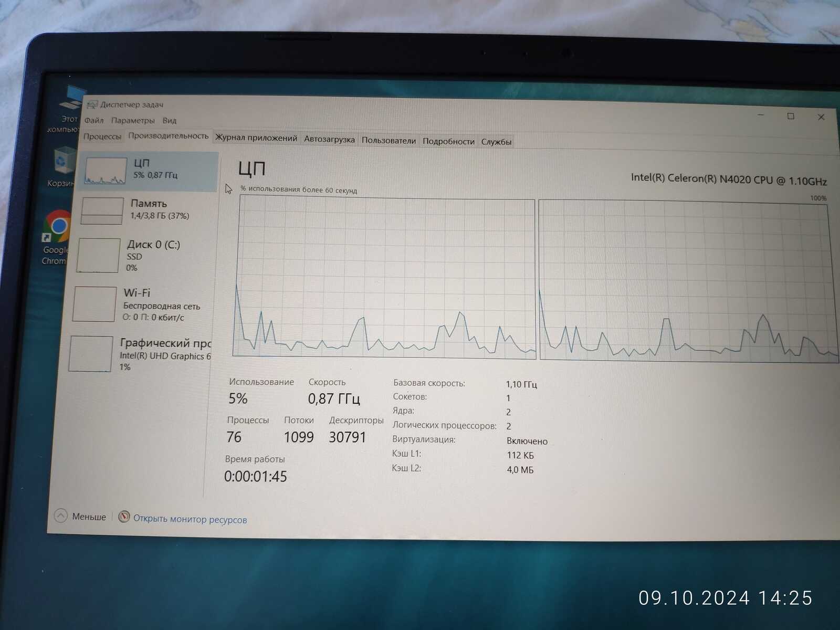Collapse view with the Меньше button
840x630 pixels.
[80, 517]
